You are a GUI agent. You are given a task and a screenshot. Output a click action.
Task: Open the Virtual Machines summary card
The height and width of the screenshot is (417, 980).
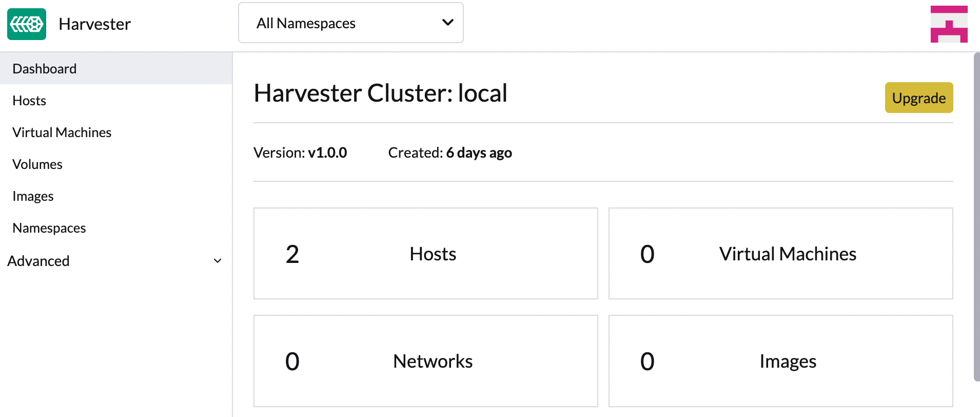780,254
